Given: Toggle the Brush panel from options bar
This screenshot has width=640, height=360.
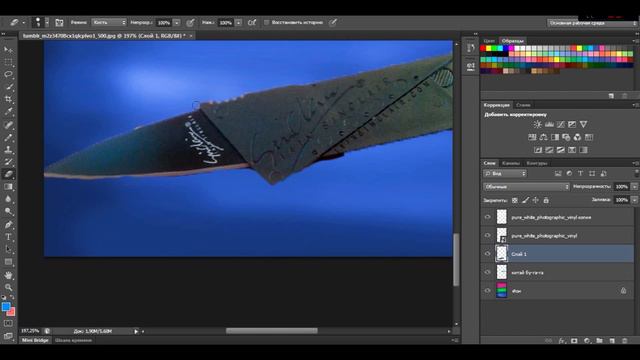Looking at the screenshot, I should point(59,23).
